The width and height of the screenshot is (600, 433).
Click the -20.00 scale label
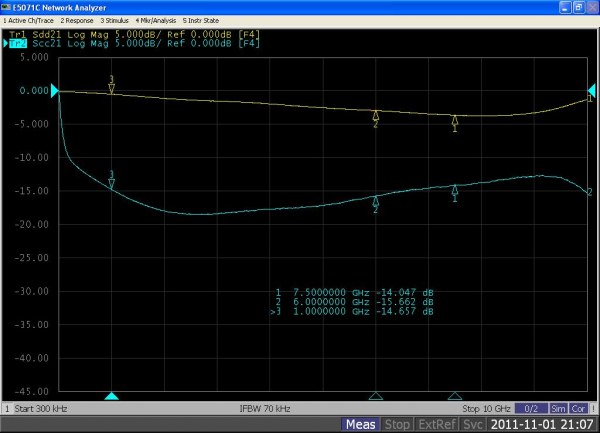[32, 225]
